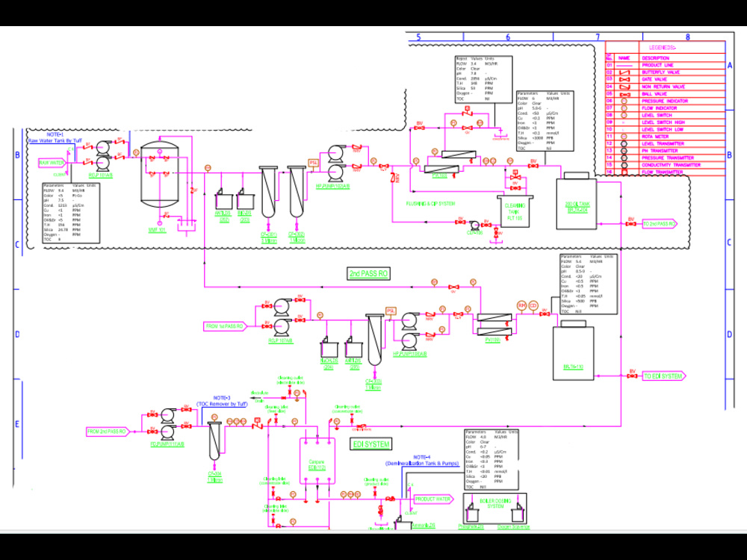Image resolution: width=747 pixels, height=560 pixels.
Task: Click the BRLTK-110 storage tank
Action: coord(573,351)
